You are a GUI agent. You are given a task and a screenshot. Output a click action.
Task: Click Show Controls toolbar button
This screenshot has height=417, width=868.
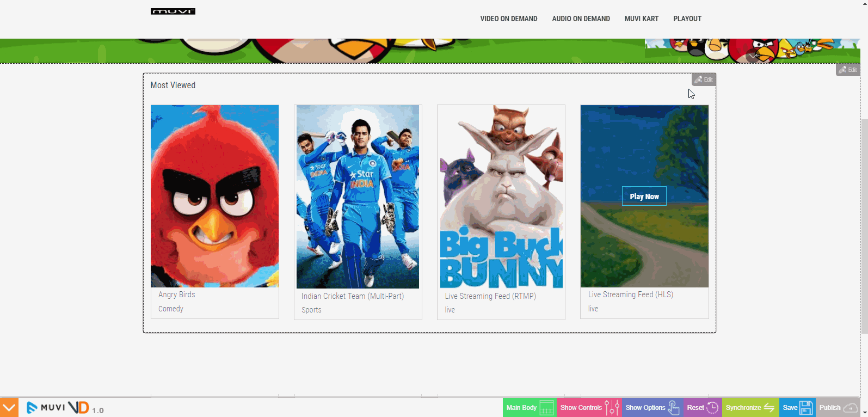(x=589, y=407)
